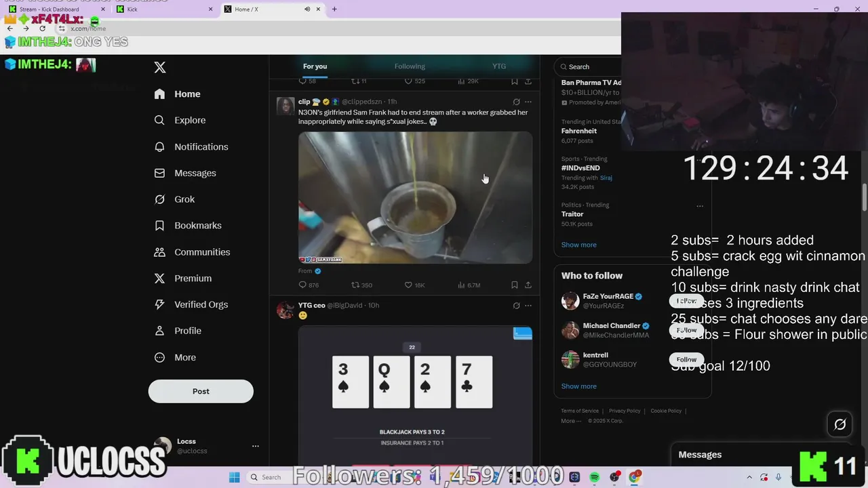Open Traitor trending topic
The width and height of the screenshot is (868, 488).
coord(572,214)
